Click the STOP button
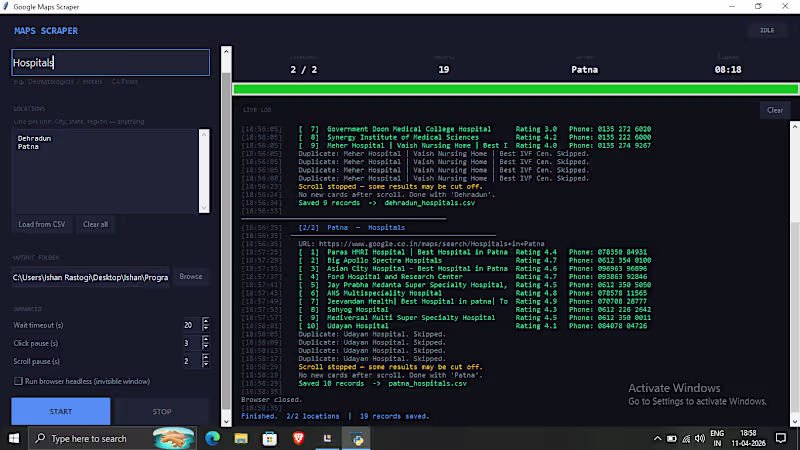This screenshot has height=450, width=800. pyautogui.click(x=162, y=411)
